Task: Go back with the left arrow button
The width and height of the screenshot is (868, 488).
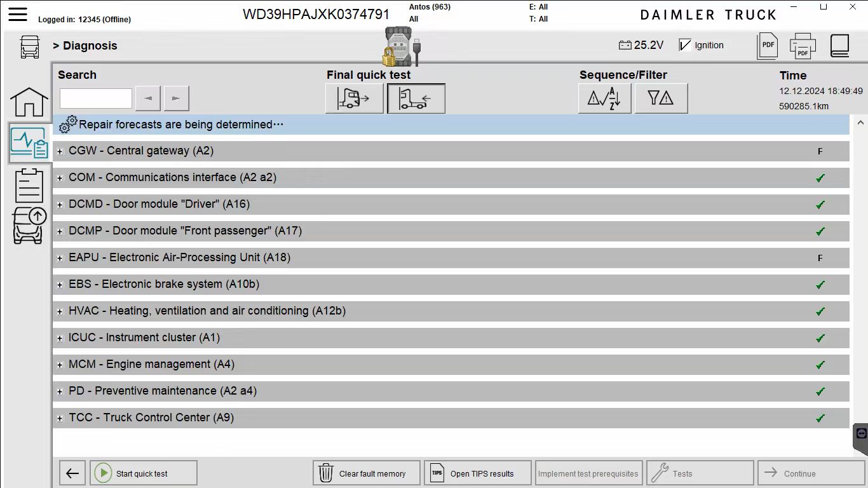Action: [72, 473]
